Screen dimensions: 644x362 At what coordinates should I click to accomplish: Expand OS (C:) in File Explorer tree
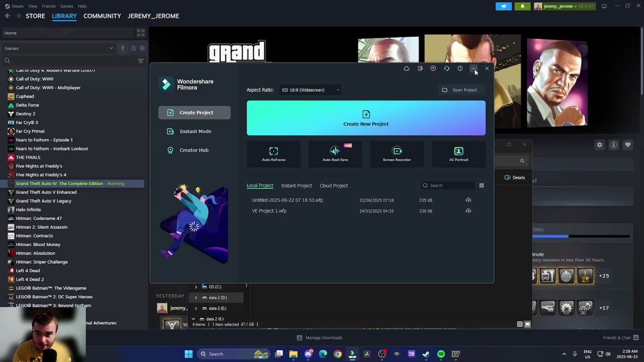[196, 287]
